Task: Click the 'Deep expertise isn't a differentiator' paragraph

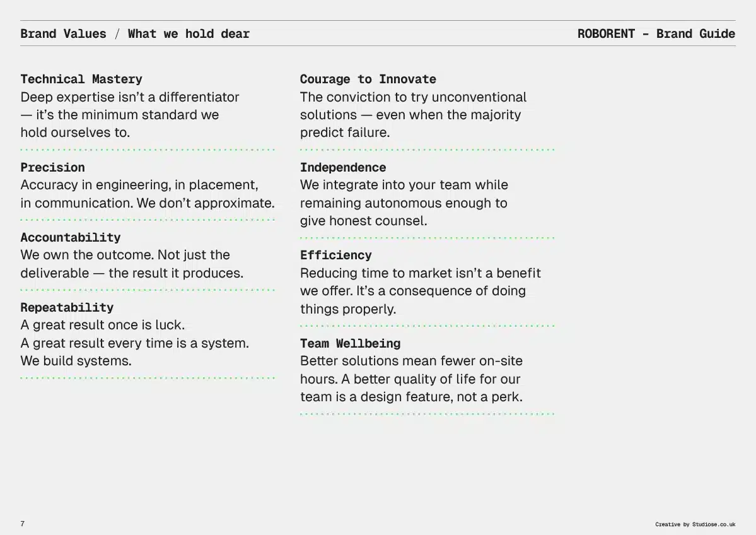Action: [130, 115]
